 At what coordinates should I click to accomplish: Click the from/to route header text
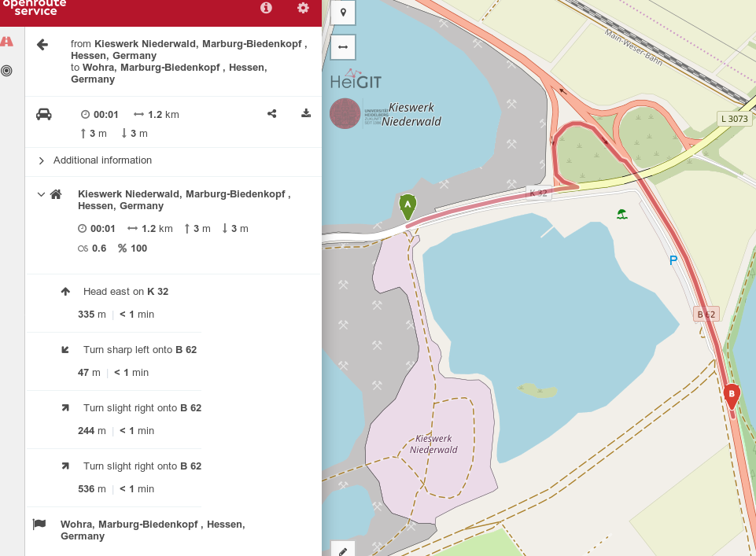[x=189, y=61]
